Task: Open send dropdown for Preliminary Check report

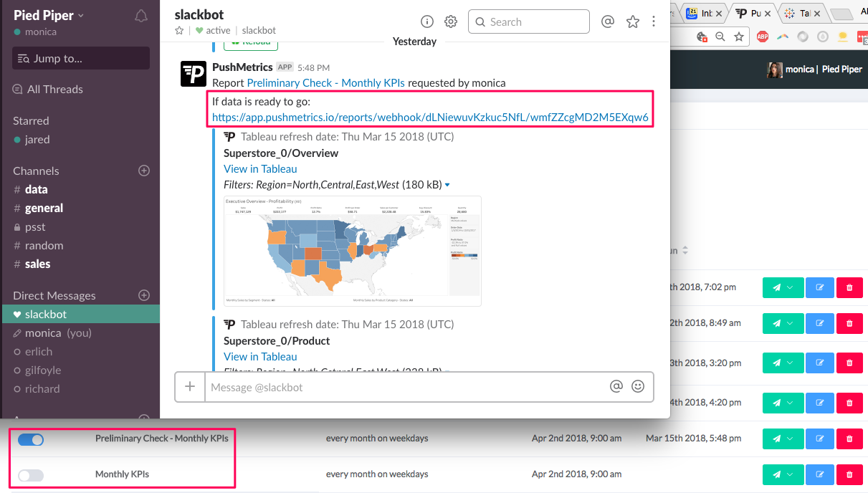Action: [783, 439]
